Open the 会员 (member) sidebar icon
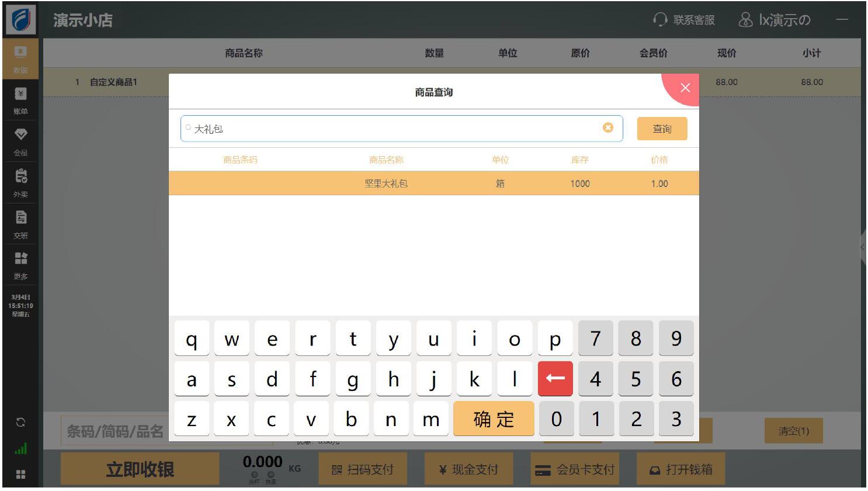The image size is (868, 491). click(20, 141)
